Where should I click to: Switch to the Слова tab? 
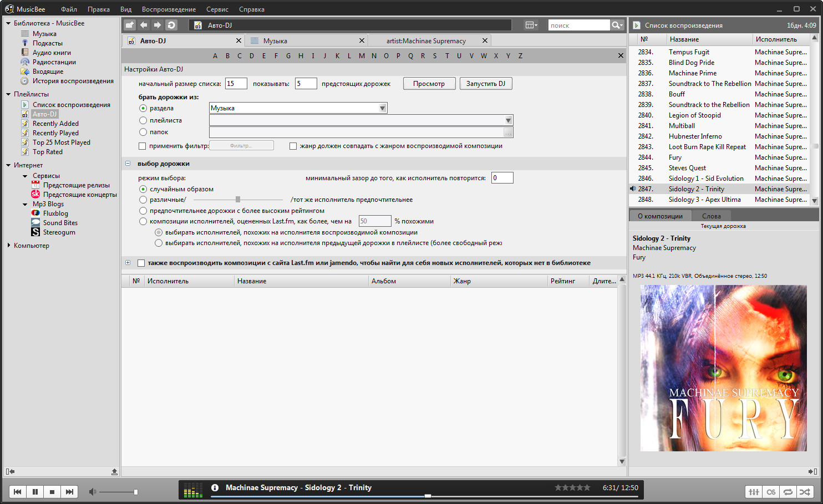[x=712, y=216]
